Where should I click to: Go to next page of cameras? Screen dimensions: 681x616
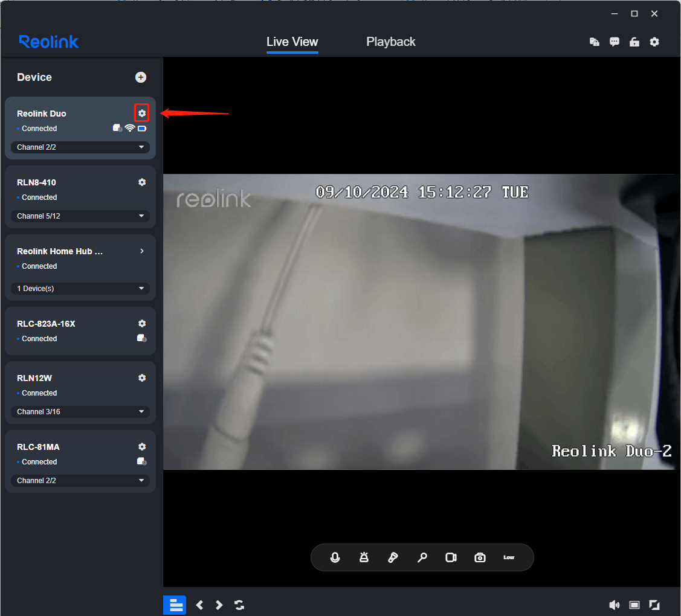click(x=219, y=605)
